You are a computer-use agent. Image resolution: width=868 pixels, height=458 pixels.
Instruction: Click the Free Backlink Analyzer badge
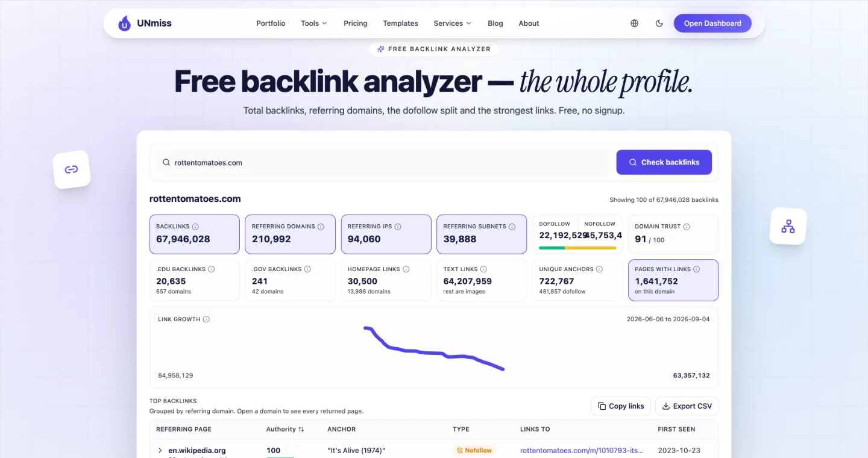(434, 49)
